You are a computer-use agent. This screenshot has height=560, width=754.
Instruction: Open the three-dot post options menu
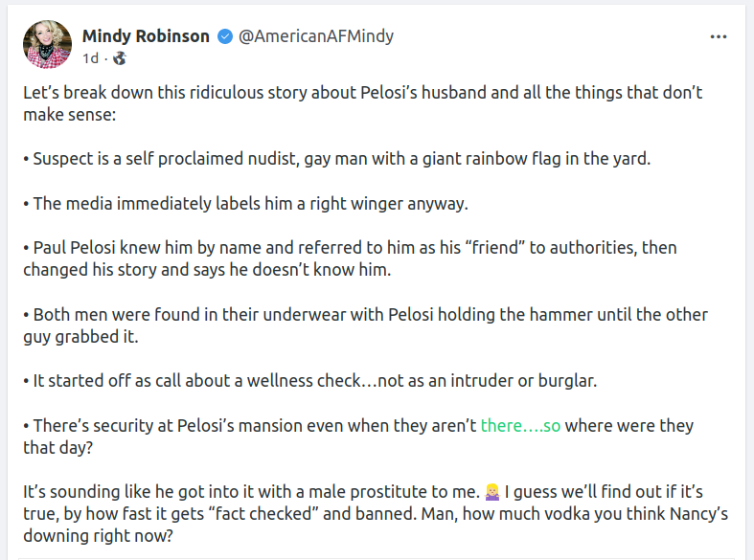(719, 36)
